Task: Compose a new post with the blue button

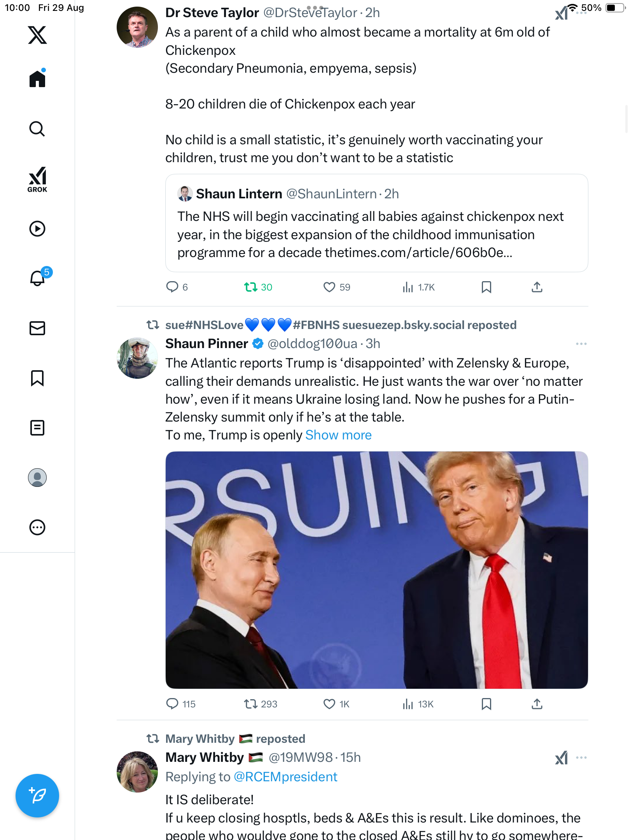Action: (x=37, y=796)
